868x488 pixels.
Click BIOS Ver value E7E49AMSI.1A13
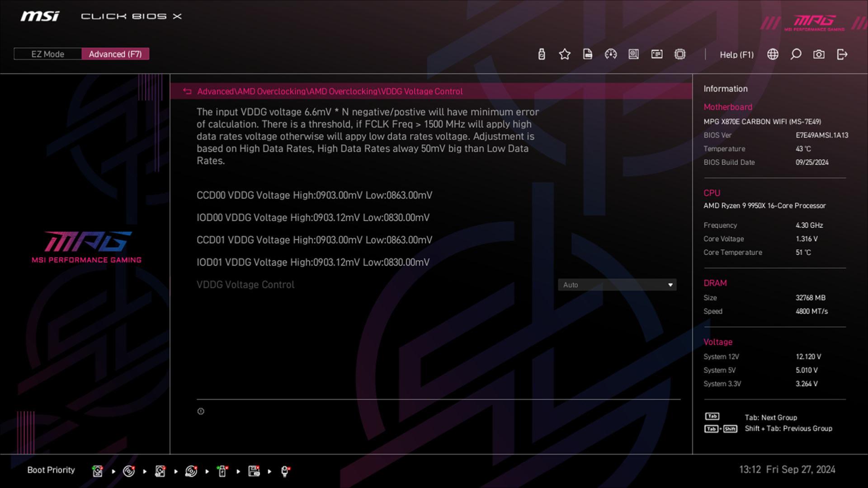click(822, 135)
